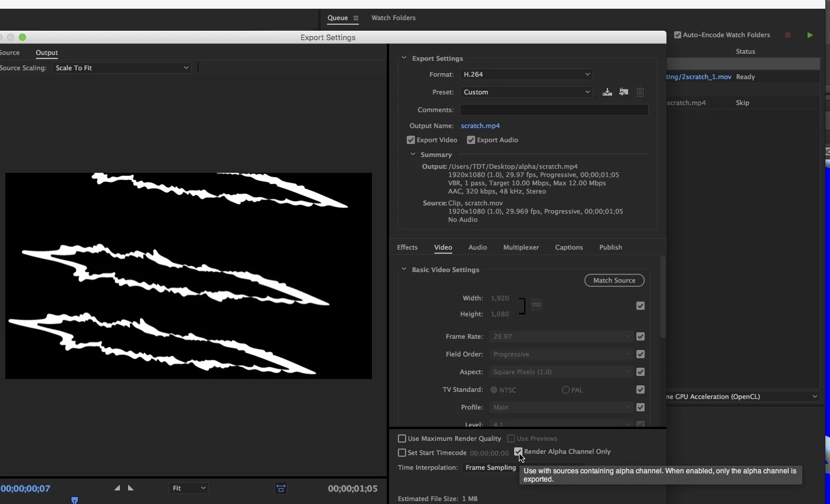The image size is (830, 504).
Task: Open the Watch Folders tab
Action: click(x=393, y=18)
